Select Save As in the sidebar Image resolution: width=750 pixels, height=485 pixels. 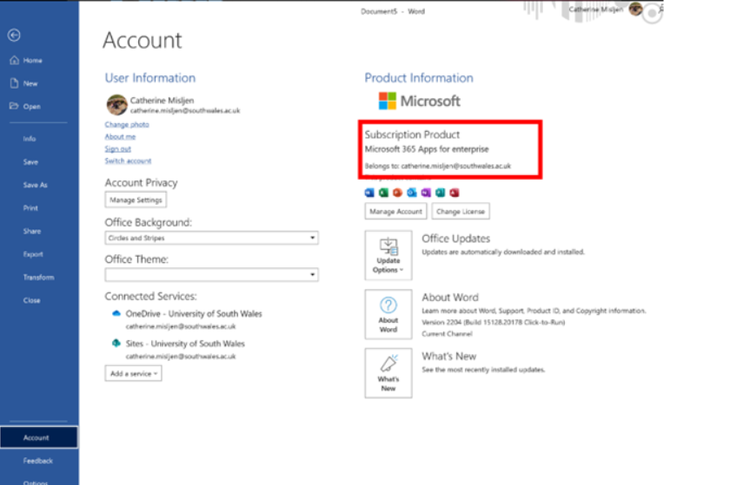point(35,185)
